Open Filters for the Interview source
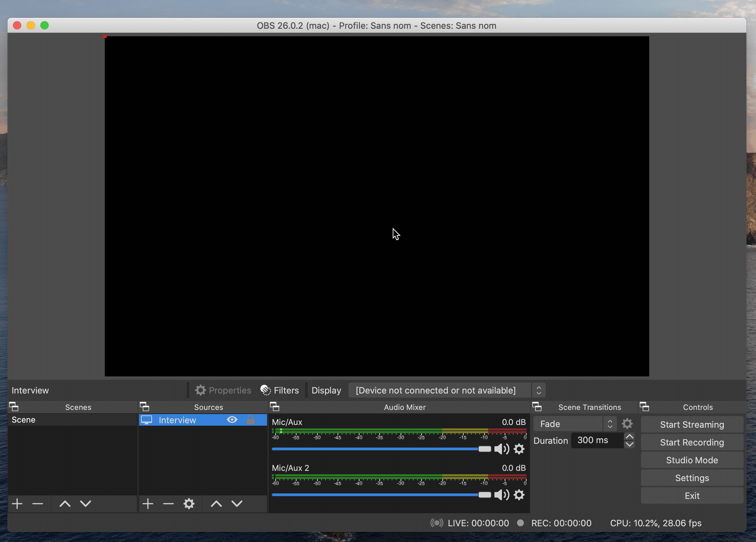 pyautogui.click(x=280, y=390)
